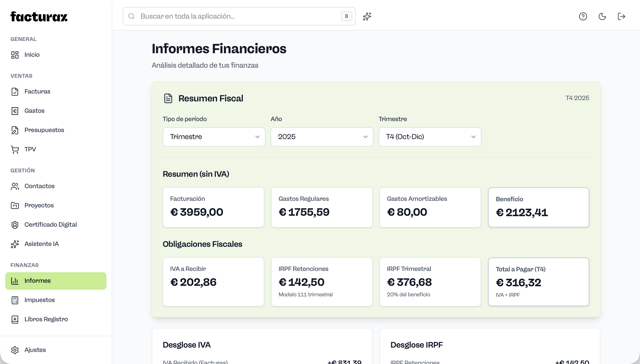Open the help question-mark icon

tap(583, 16)
